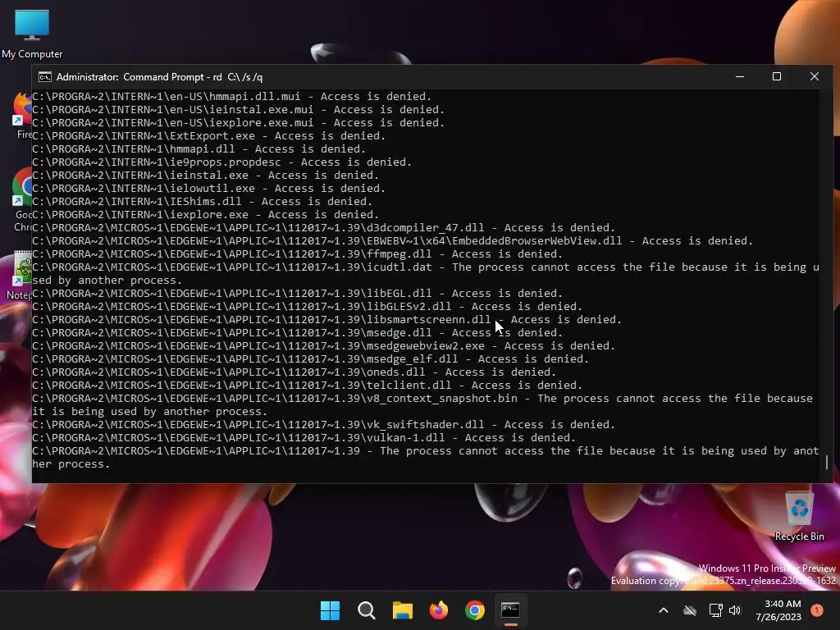Click the libEGL.dll line
The image size is (840, 630).
click(297, 293)
